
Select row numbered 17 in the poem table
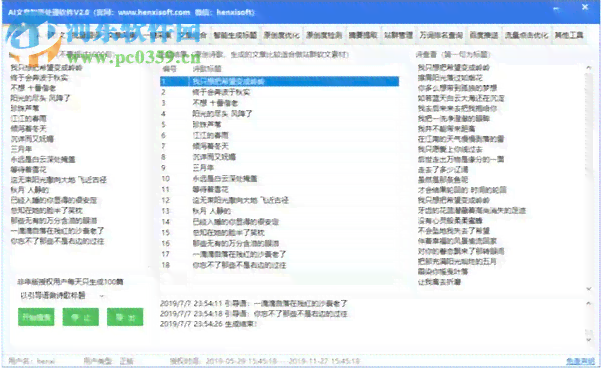(x=279, y=254)
